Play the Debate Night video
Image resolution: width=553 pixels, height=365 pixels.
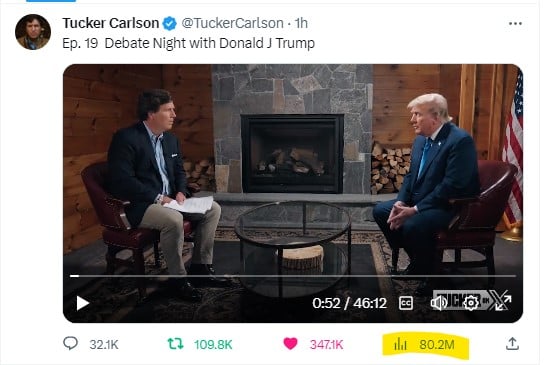click(83, 303)
